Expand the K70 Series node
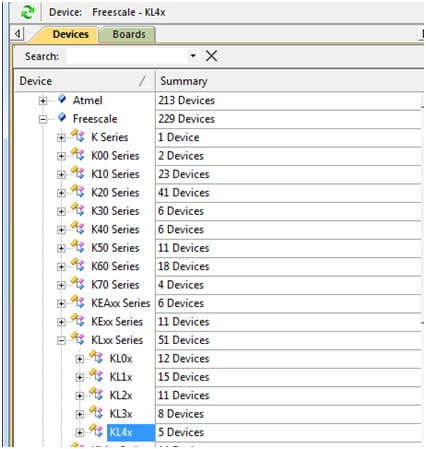 coord(61,285)
